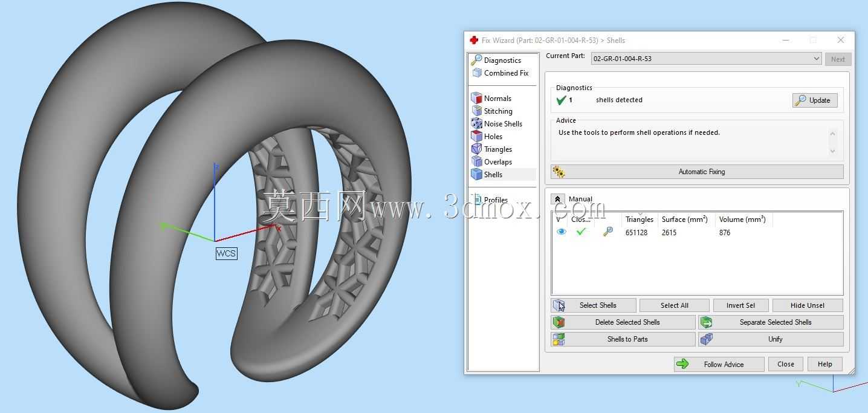Click the Hide Unsel button
The height and width of the screenshot is (413, 868).
click(x=808, y=305)
